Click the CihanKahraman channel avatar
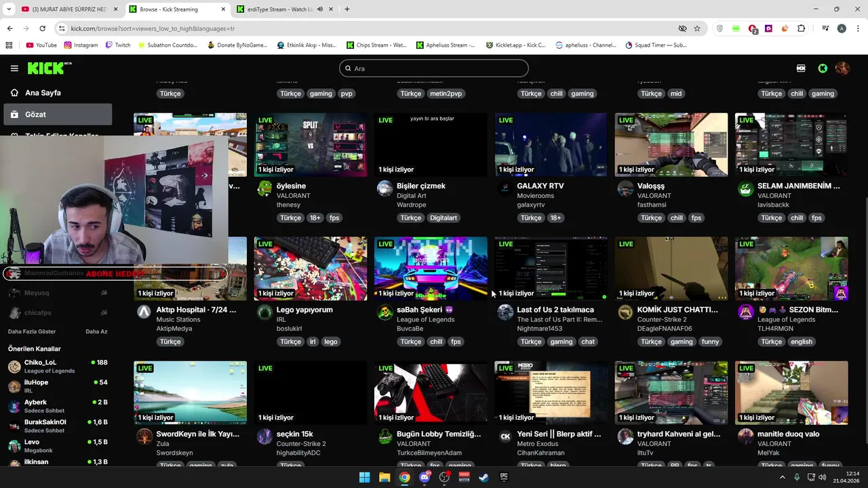Viewport: 868px width, 488px height. [x=505, y=436]
